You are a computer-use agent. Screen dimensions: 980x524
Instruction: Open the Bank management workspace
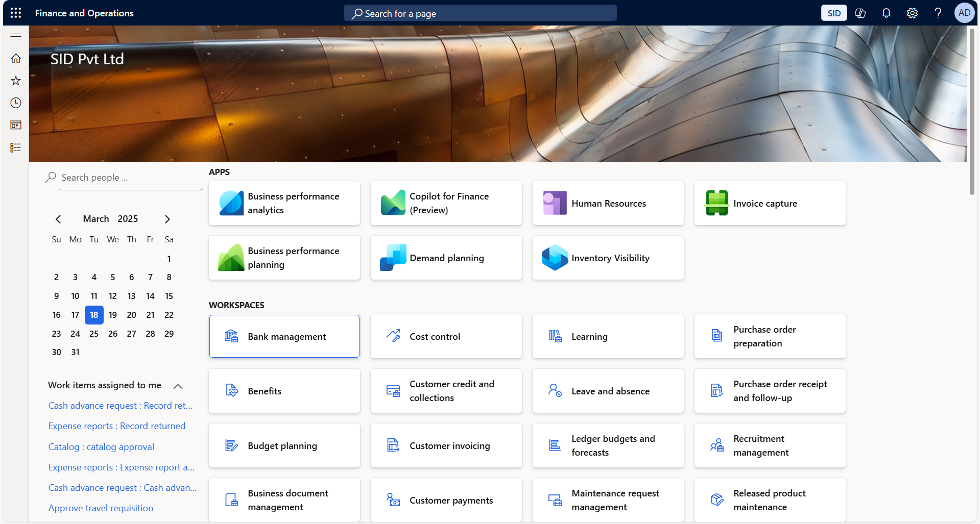[x=284, y=336]
